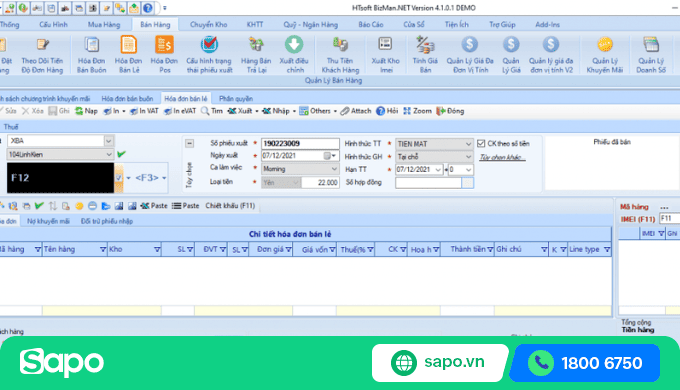This screenshot has width=680, height=390.
Task: Open Theo Dõi Tiến Độ Đơn Hàng
Action: coord(42,55)
